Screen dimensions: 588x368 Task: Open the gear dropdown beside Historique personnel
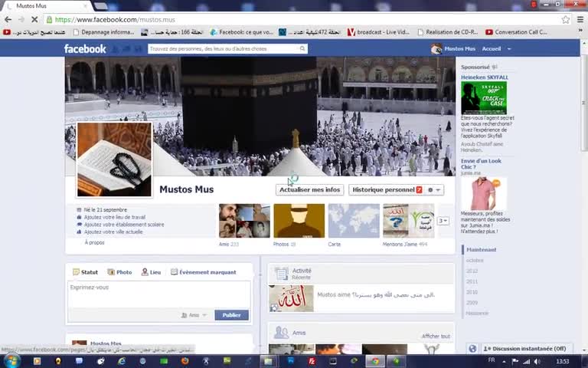pos(434,190)
